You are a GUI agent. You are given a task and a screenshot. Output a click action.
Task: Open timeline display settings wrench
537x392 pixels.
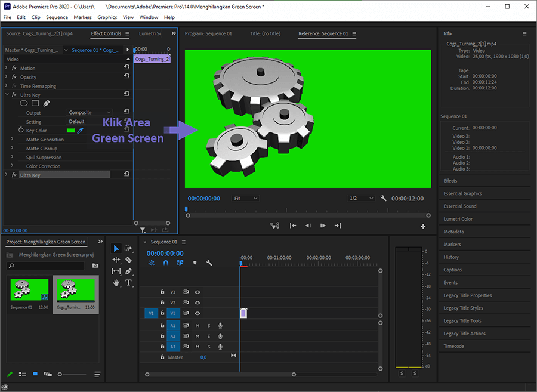(x=209, y=263)
